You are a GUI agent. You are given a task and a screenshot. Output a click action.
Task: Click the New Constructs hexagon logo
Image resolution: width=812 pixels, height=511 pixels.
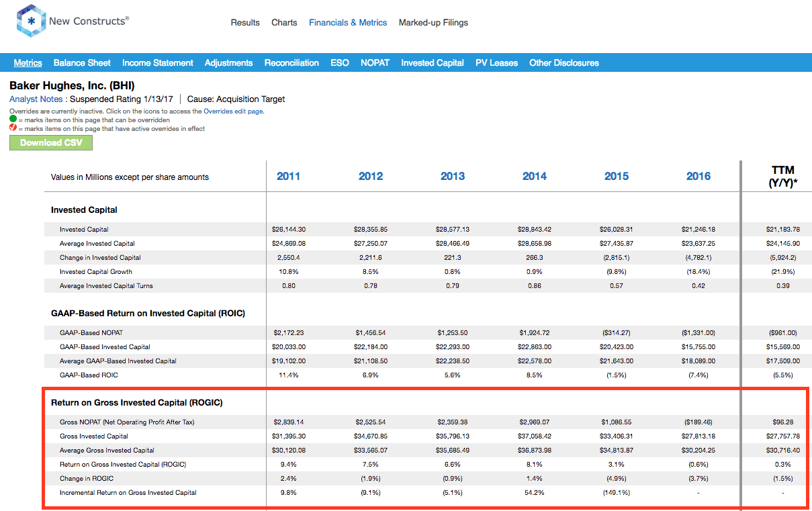[x=31, y=21]
